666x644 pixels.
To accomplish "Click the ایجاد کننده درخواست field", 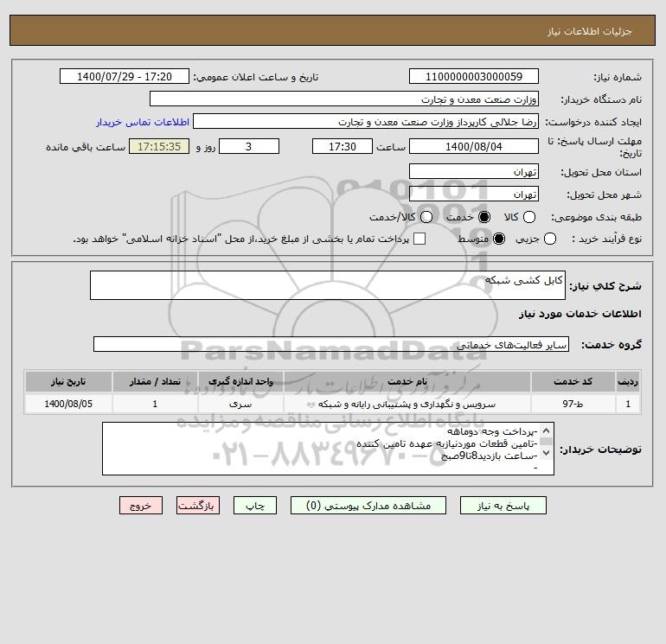I will tap(366, 122).
